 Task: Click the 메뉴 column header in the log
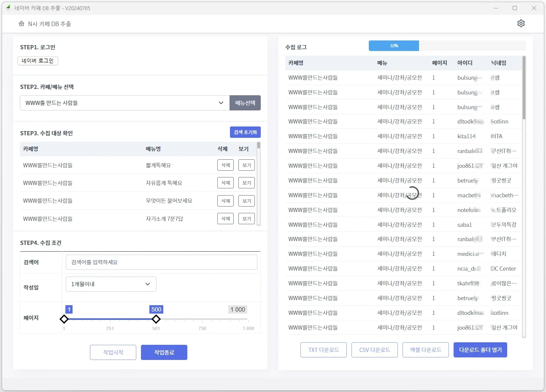[x=382, y=63]
